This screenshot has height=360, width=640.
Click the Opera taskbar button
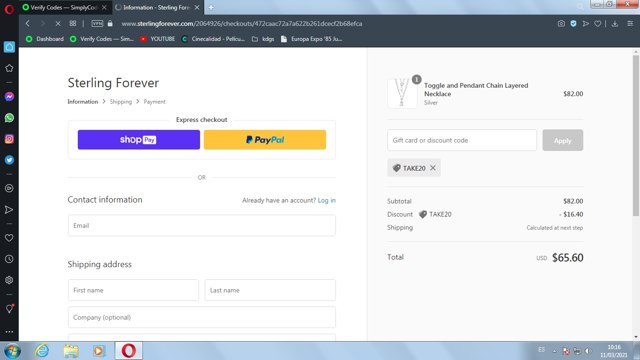click(x=129, y=351)
